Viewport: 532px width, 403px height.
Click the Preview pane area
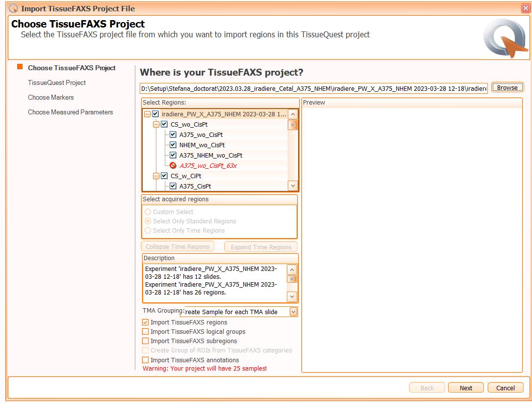tap(412, 240)
